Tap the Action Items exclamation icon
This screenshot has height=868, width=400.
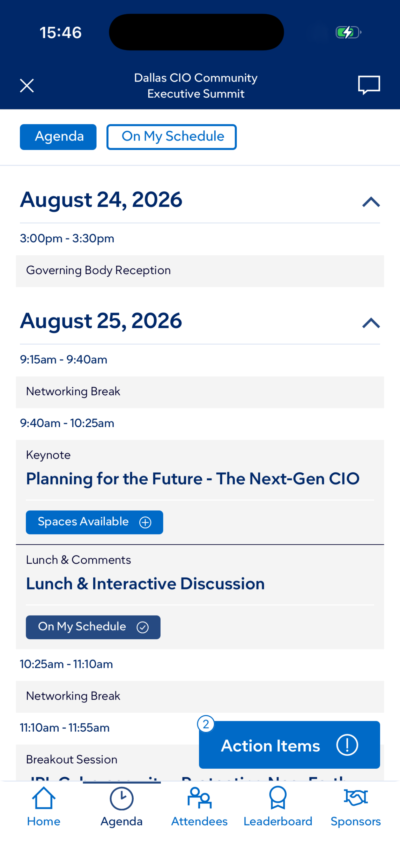tap(347, 745)
